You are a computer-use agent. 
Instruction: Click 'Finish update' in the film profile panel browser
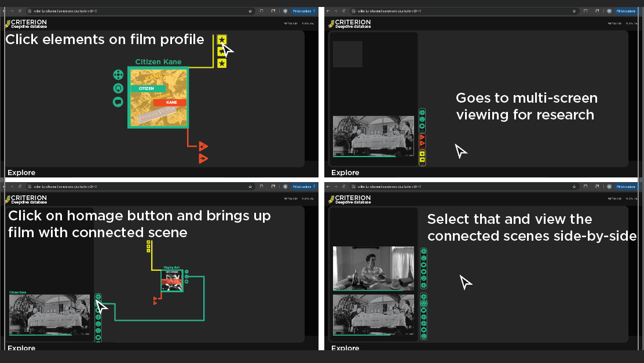303,11
